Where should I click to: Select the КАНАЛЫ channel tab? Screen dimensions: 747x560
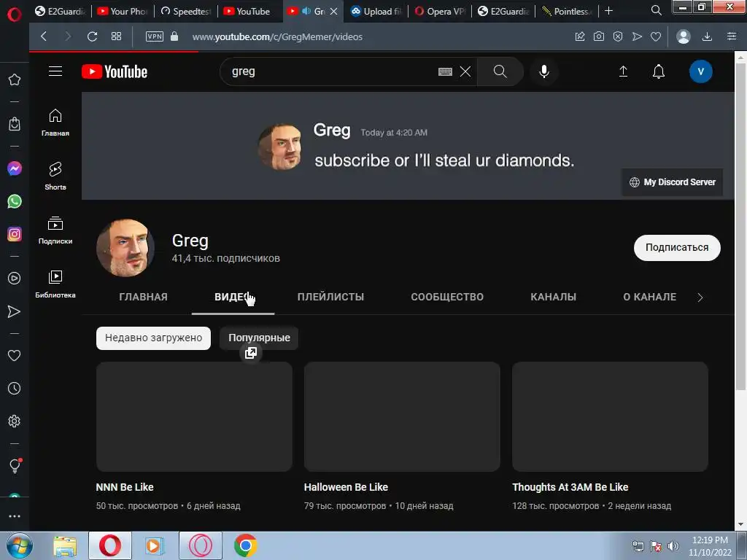pos(553,297)
